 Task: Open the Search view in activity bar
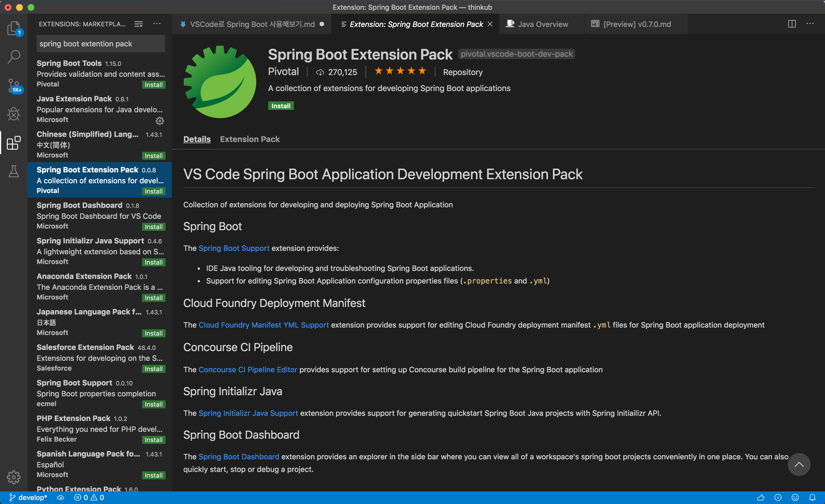14,57
